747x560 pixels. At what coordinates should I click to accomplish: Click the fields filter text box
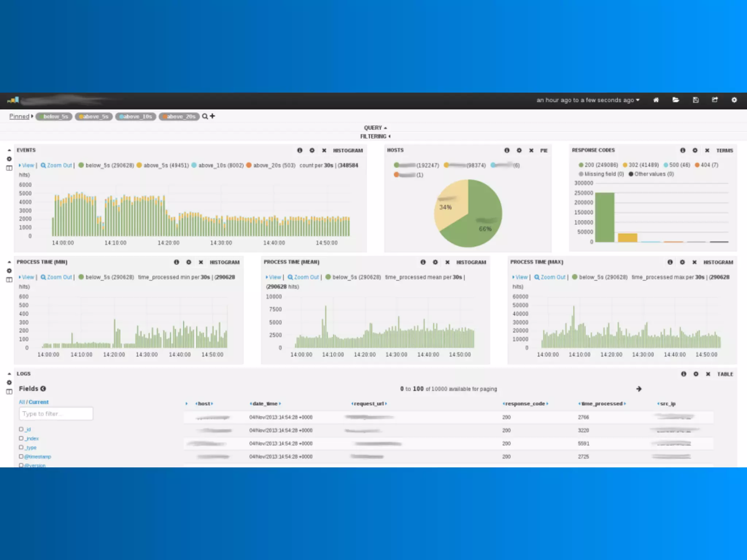pyautogui.click(x=56, y=414)
